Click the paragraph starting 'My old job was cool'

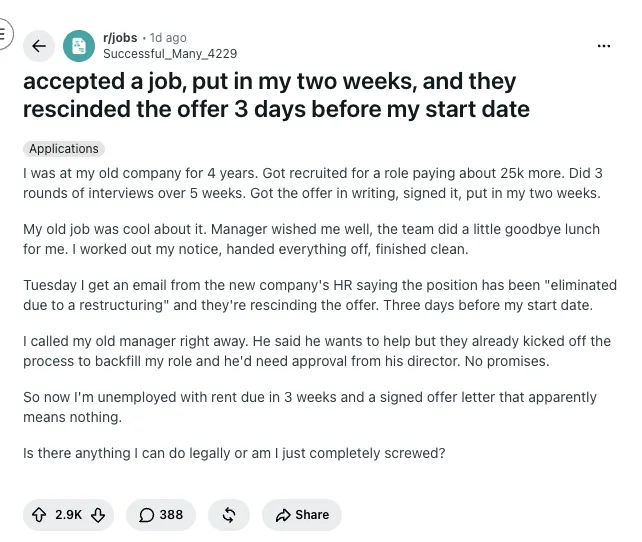point(311,239)
